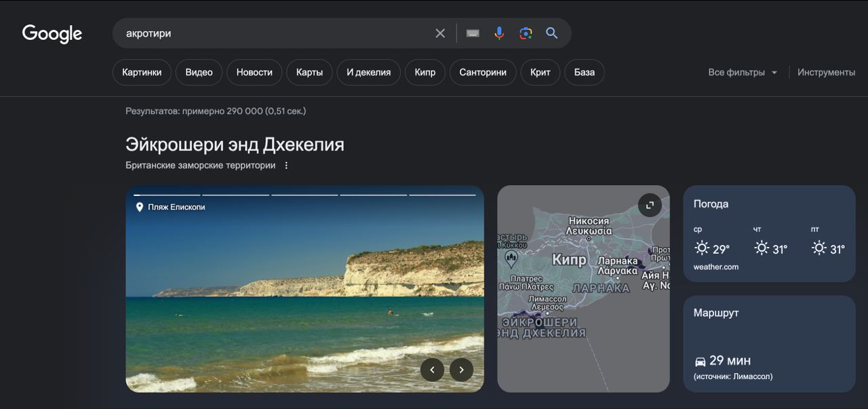Screen dimensions: 868x409
Task: Open the Инструменты search tools
Action: [826, 73]
